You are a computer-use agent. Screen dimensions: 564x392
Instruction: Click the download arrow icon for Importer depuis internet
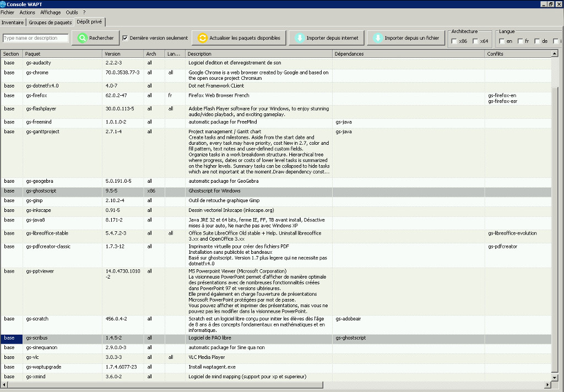tap(300, 38)
